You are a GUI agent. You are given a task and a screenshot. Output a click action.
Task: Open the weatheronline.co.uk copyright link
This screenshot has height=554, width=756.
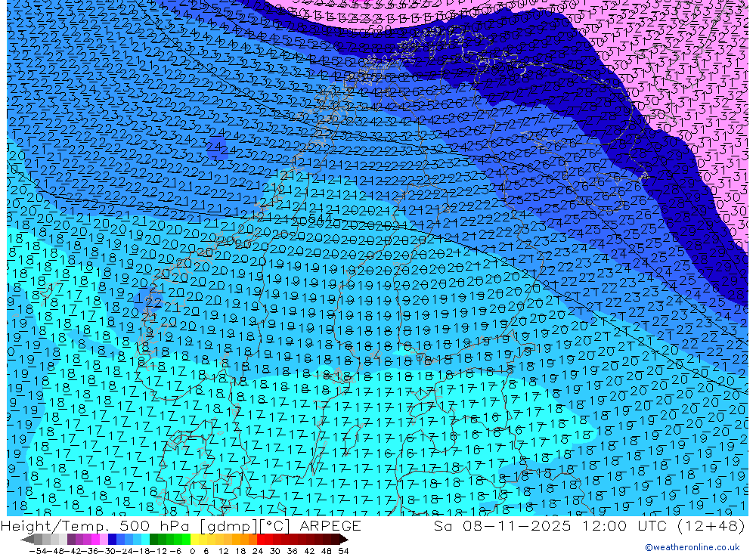[692, 547]
